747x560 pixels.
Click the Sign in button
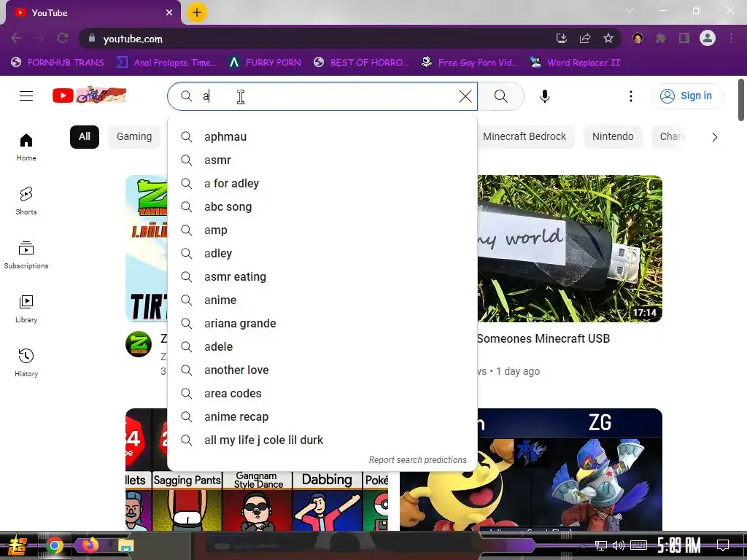point(687,96)
